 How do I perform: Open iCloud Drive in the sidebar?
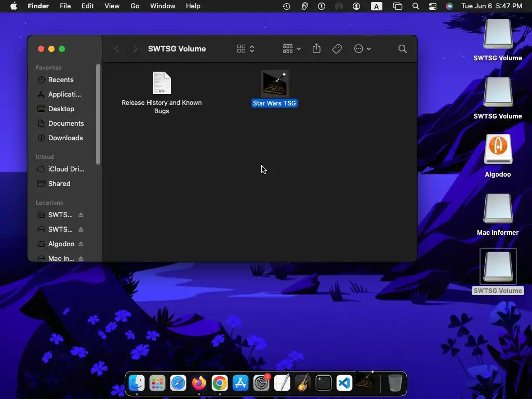[66, 169]
